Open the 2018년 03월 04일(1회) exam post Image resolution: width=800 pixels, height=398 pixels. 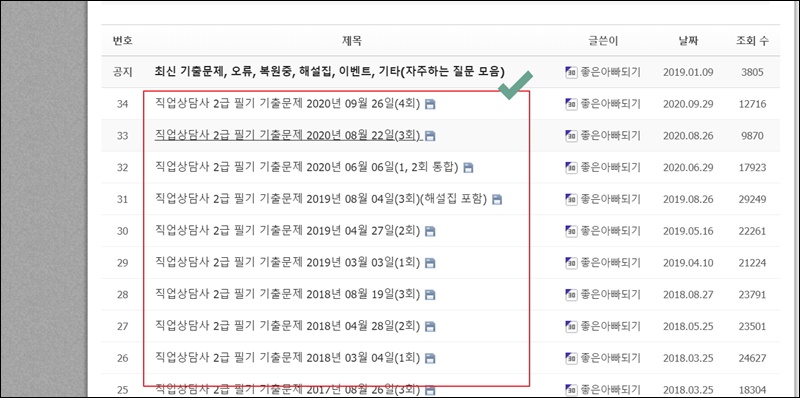(x=287, y=358)
